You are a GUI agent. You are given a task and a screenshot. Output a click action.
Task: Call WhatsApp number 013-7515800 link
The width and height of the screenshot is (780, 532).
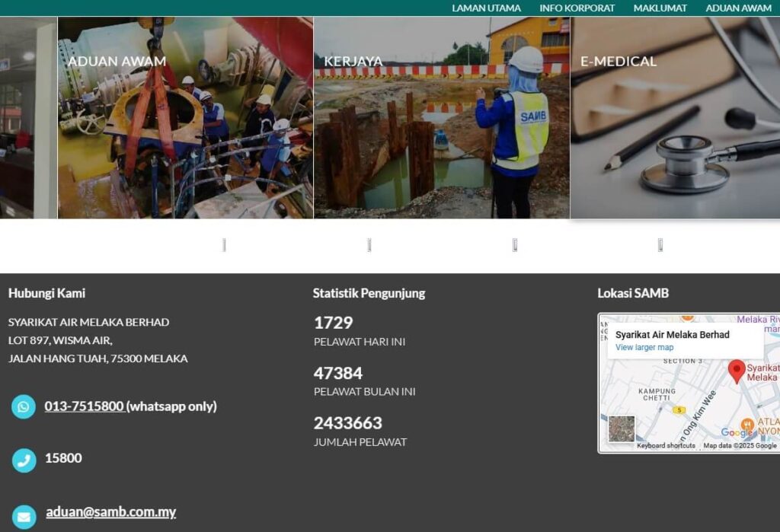pos(84,406)
